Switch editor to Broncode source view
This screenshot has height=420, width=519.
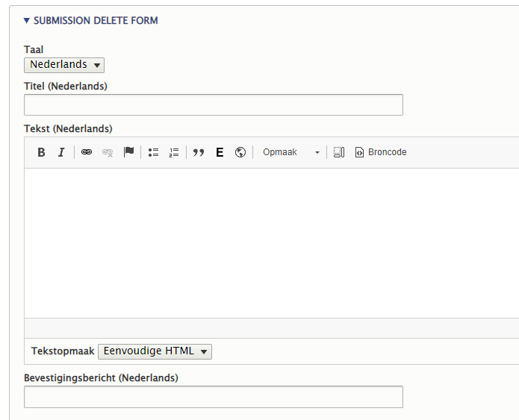point(381,152)
